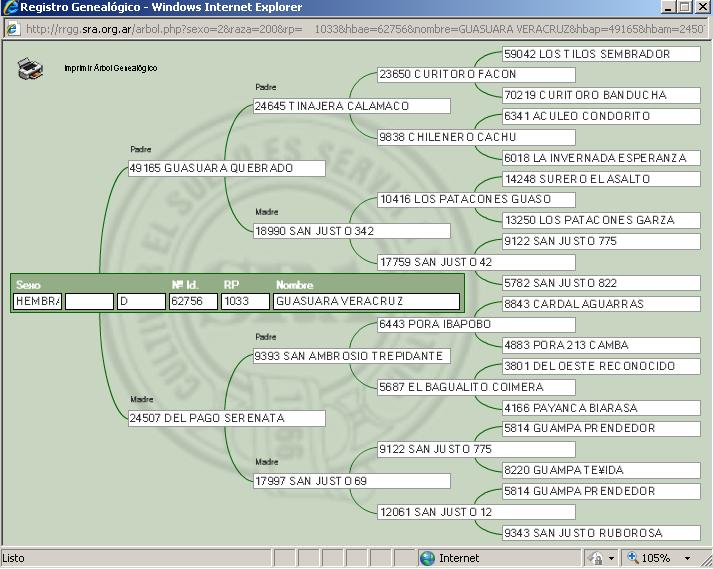Click the Nº Id field with 62756
This screenshot has width=713, height=569.
(192, 301)
